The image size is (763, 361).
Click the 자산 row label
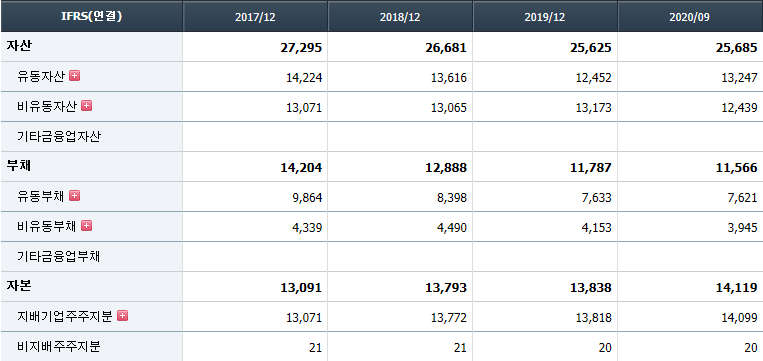click(x=19, y=46)
